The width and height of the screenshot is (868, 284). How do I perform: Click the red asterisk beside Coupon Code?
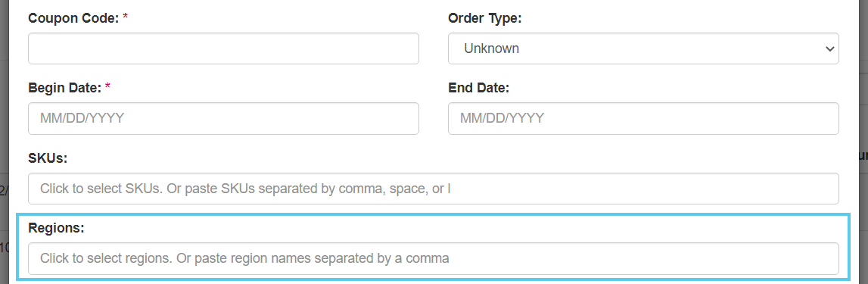click(125, 17)
